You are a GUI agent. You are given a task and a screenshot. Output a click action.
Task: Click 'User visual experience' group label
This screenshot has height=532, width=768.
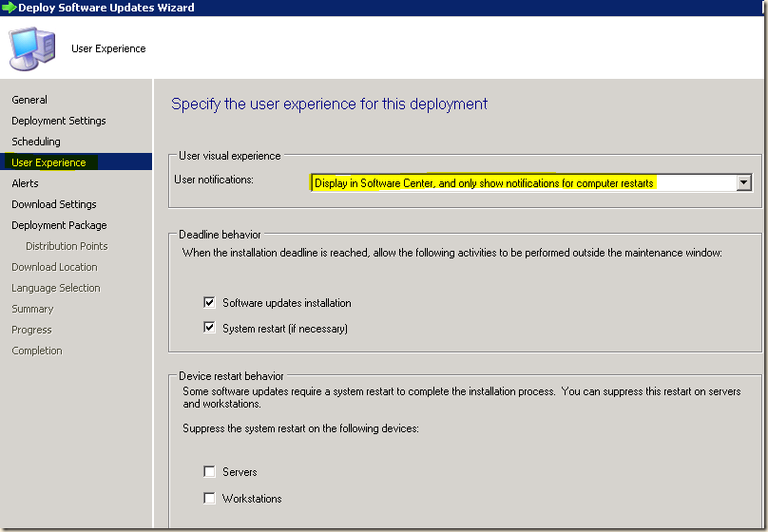point(229,156)
